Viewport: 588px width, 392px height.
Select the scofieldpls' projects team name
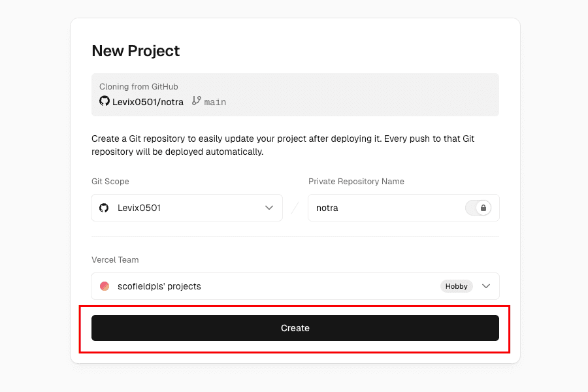[159, 286]
